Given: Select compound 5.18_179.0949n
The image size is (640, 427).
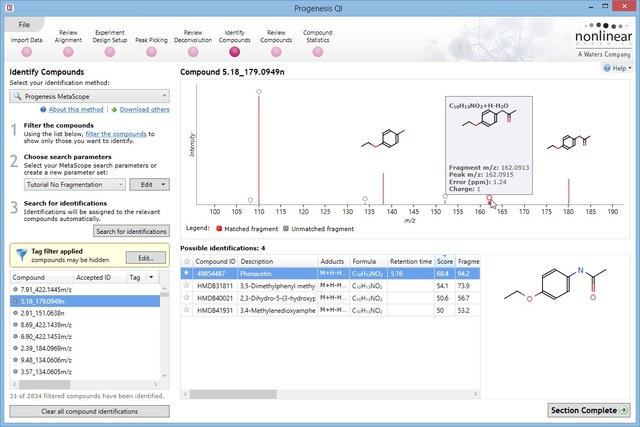Looking at the screenshot, I should click(85, 301).
